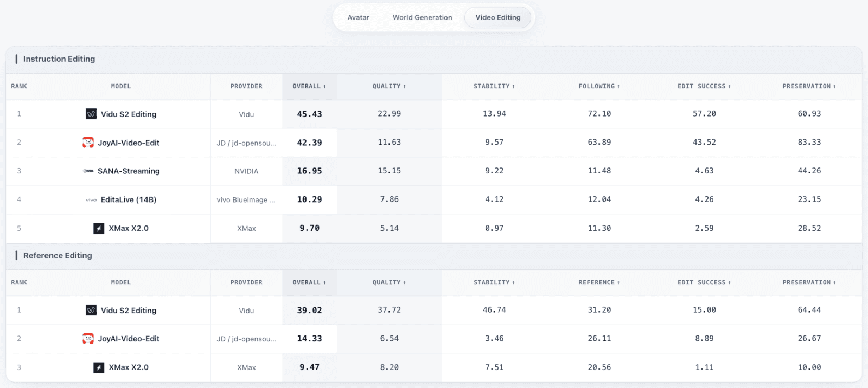868x388 pixels.
Task: Switch to the Avatar tab
Action: 358,17
